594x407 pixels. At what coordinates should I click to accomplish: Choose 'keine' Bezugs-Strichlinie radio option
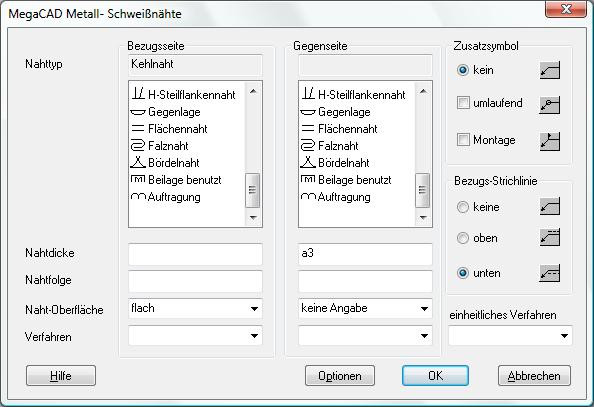463,207
